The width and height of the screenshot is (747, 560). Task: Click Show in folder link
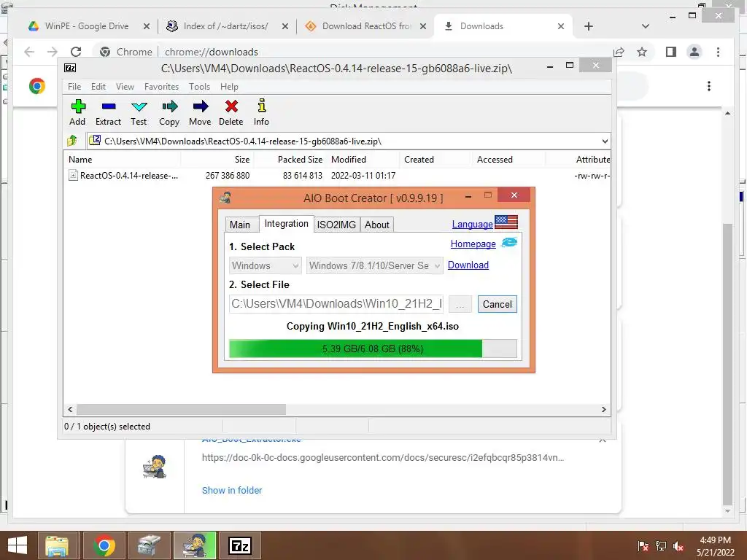(x=232, y=490)
